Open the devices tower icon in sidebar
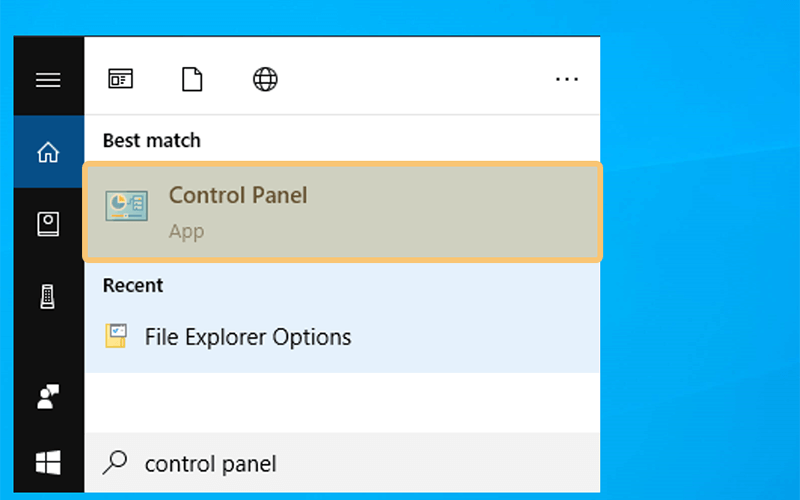The width and height of the screenshot is (800, 500). coord(47,296)
